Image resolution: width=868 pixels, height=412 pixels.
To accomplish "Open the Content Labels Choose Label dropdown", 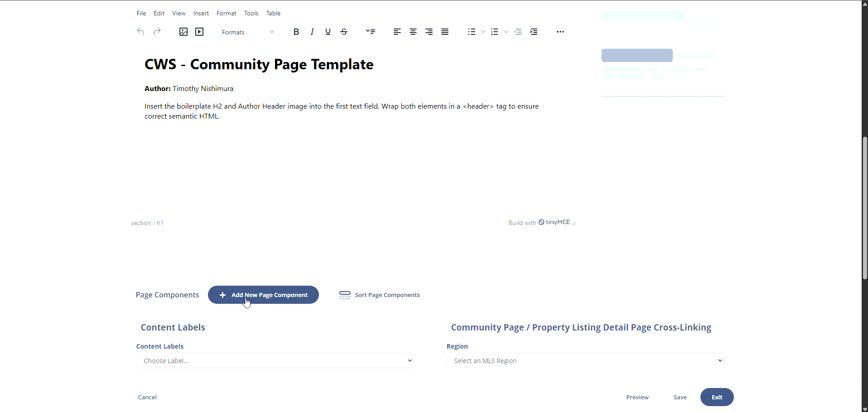I will pyautogui.click(x=275, y=361).
